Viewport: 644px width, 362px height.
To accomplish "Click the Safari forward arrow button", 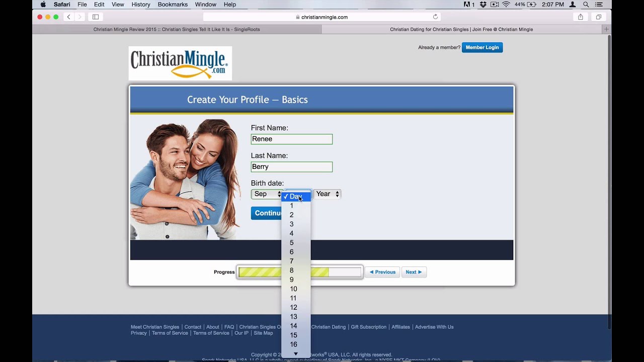I will coord(79,17).
